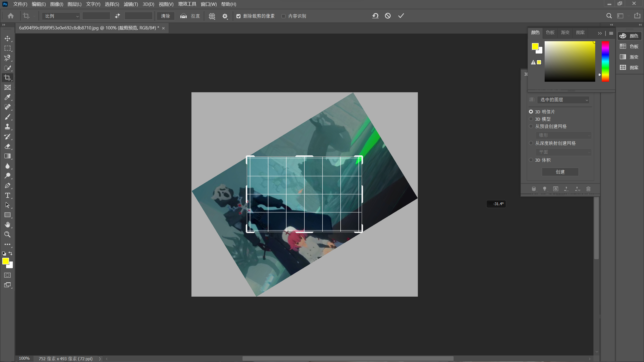The image size is (644, 362).
Task: Go to Photoshop Home screen
Action: [x=11, y=16]
